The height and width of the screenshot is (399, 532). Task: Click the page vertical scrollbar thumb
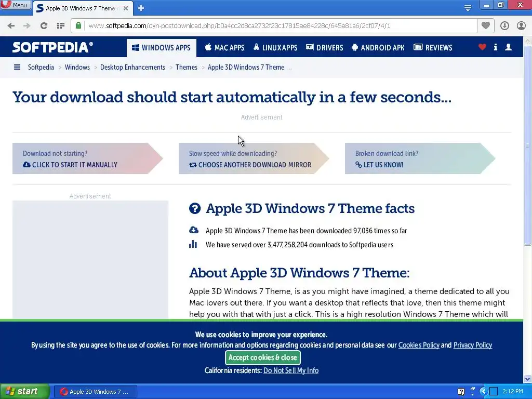coord(527,145)
